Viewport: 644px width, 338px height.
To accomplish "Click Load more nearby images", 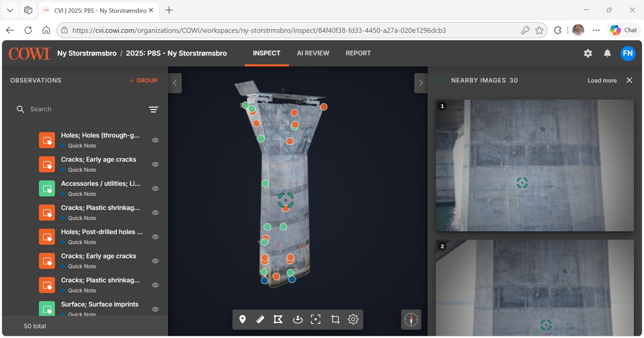I will tap(602, 80).
